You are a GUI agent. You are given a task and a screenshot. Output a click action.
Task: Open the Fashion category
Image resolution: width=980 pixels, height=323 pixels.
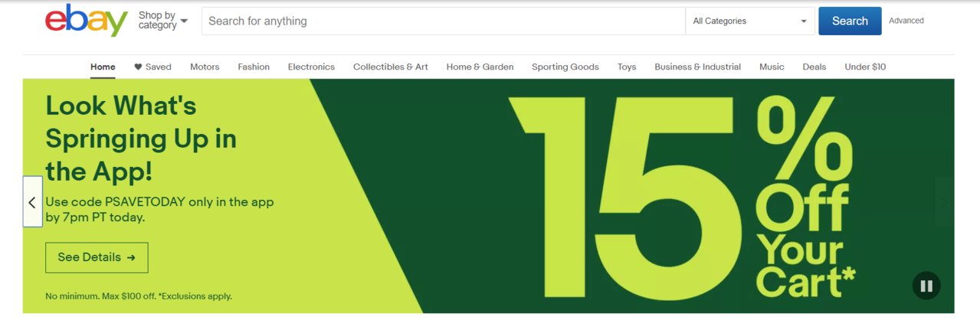(x=254, y=67)
